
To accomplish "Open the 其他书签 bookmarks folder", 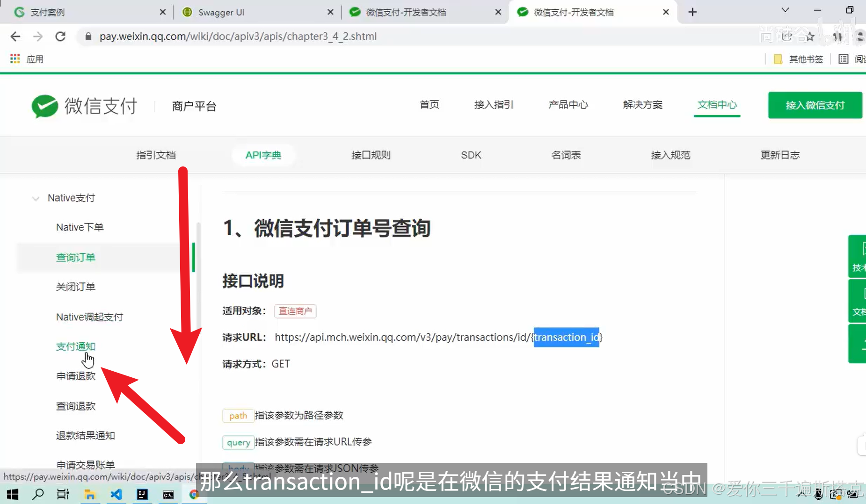I will point(798,59).
